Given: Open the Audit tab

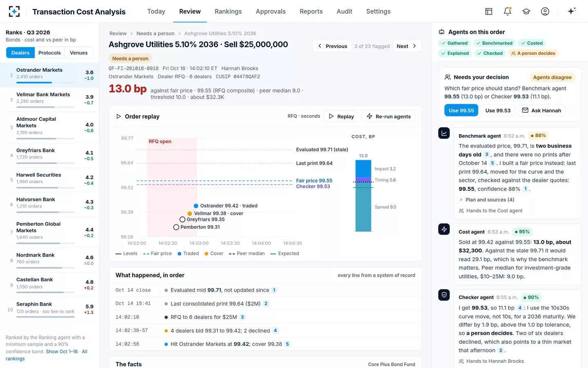Looking at the screenshot, I should pos(345,11).
